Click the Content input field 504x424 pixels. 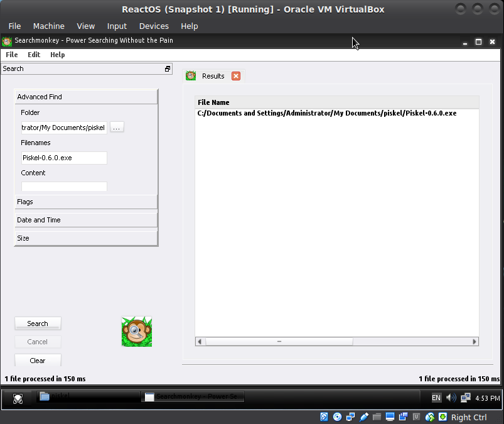[x=64, y=187]
